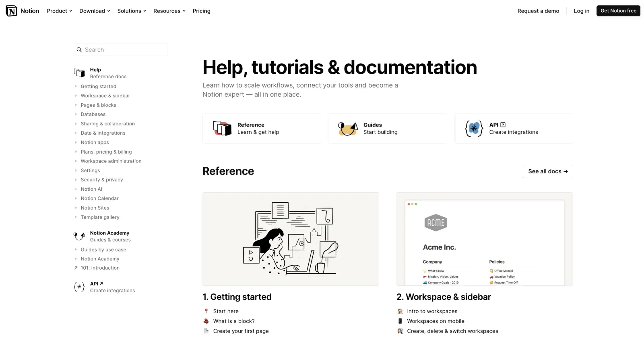
Task: Open the Reference Learn & get help card
Action: pos(262,129)
